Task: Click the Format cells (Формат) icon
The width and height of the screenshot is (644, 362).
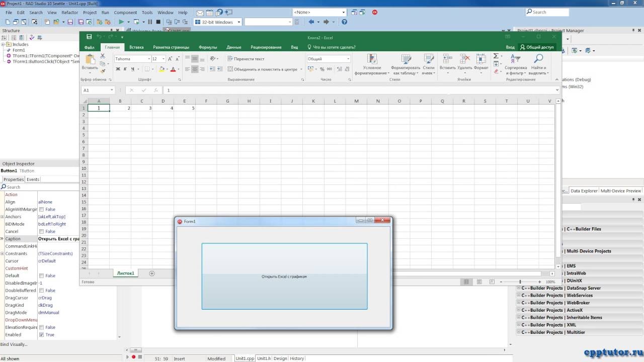Action: tap(481, 59)
